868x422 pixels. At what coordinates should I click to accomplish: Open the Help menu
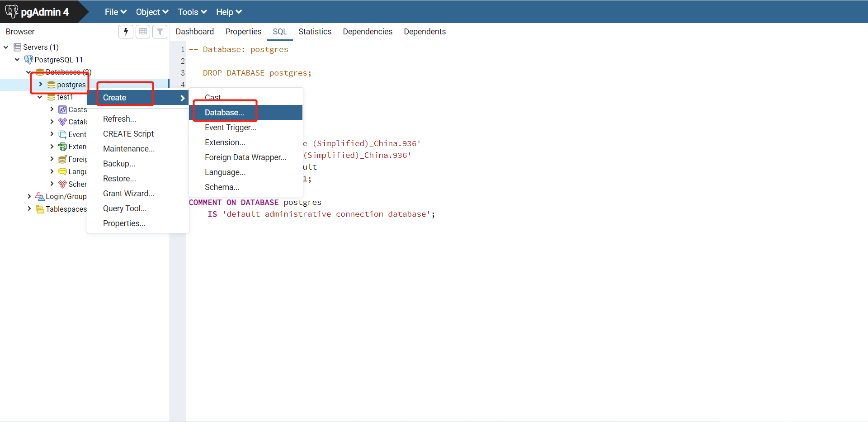coord(229,12)
